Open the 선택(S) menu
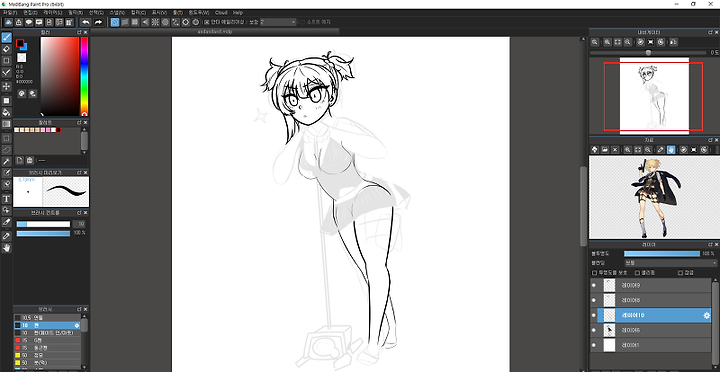The image size is (720, 372). tap(96, 13)
